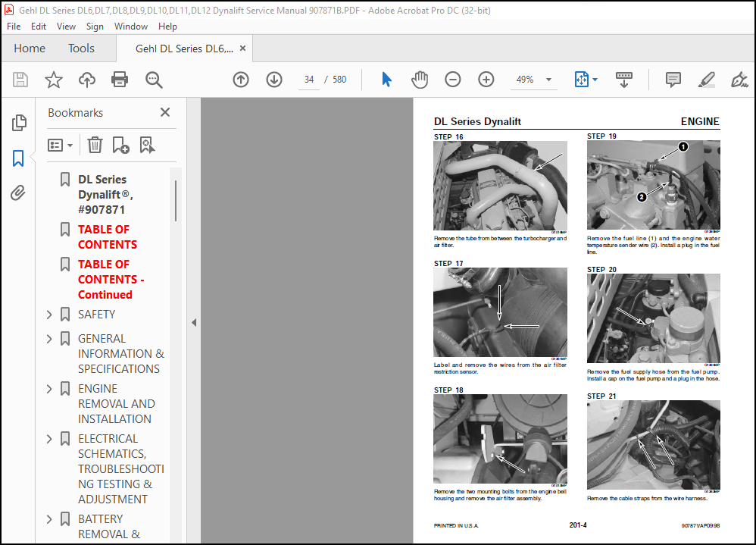Open the File menu
This screenshot has width=756, height=545.
tap(14, 27)
